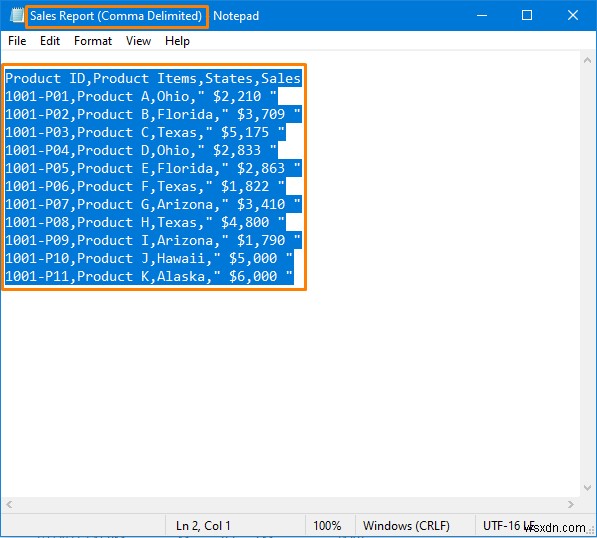Click the line starting with 1001-P02
The width and height of the screenshot is (597, 538).
pos(153,114)
